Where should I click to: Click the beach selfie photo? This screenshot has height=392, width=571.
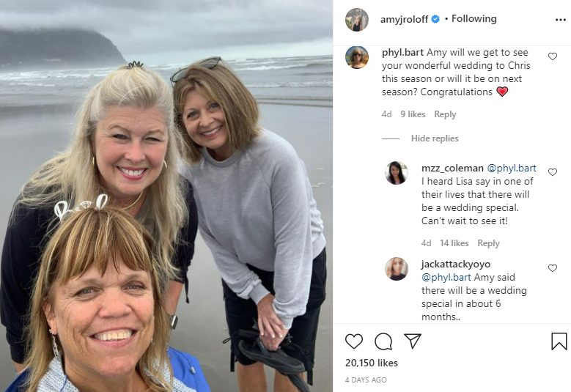point(166,196)
